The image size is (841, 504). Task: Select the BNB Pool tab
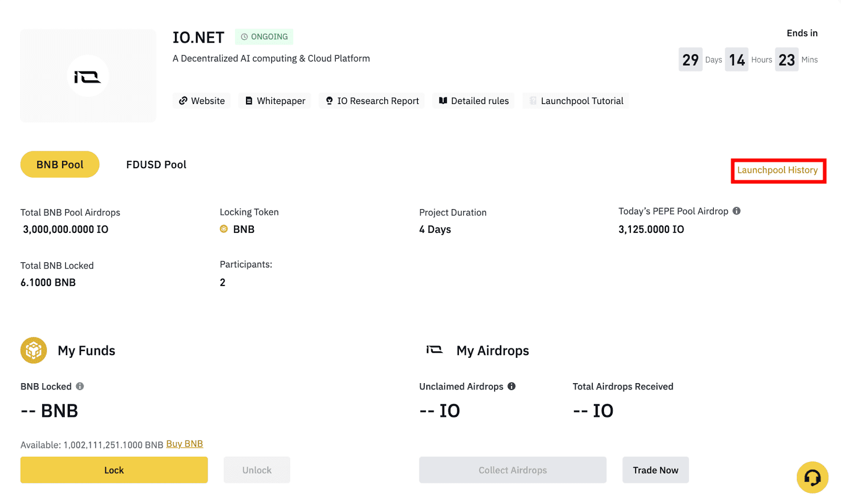click(x=60, y=164)
